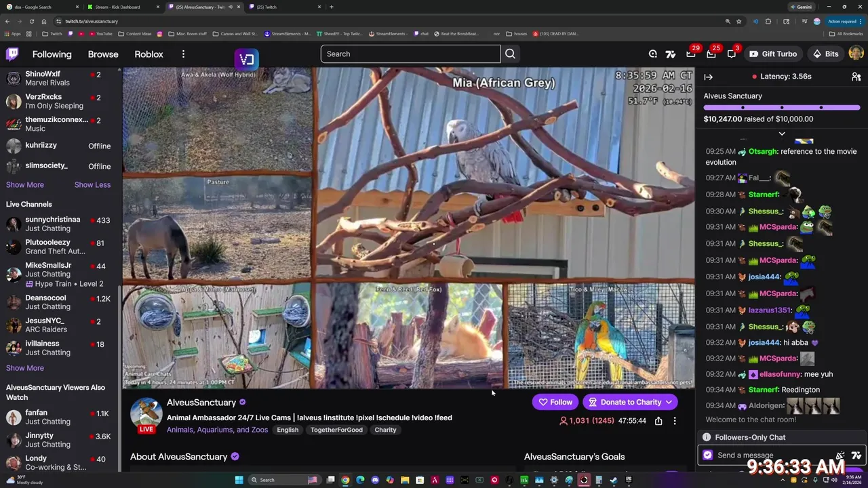Open Deansocool channel in sidebar

pyautogui.click(x=60, y=302)
